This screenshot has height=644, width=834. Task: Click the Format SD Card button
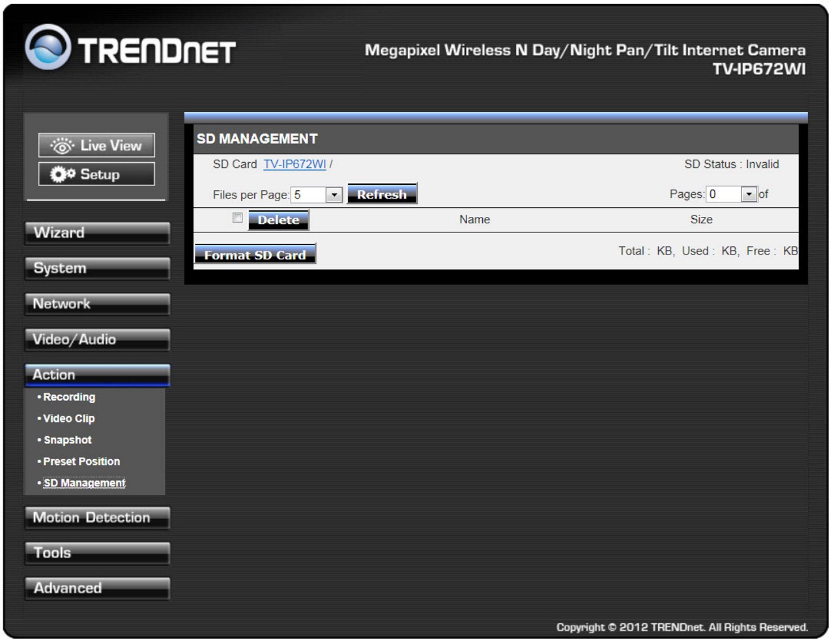click(x=255, y=255)
